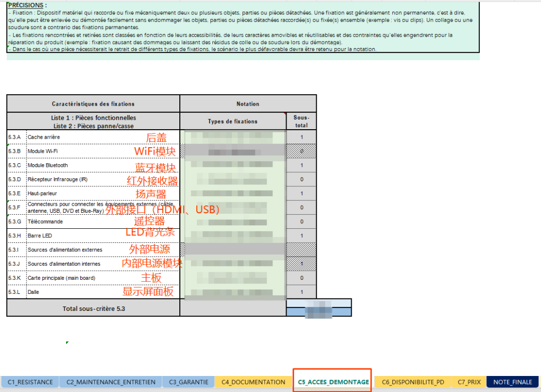Click the 'Types de fixations' header cell

coord(233,121)
